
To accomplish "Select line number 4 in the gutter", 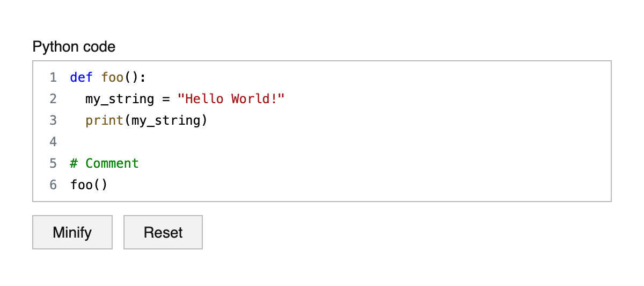I will pyautogui.click(x=53, y=142).
